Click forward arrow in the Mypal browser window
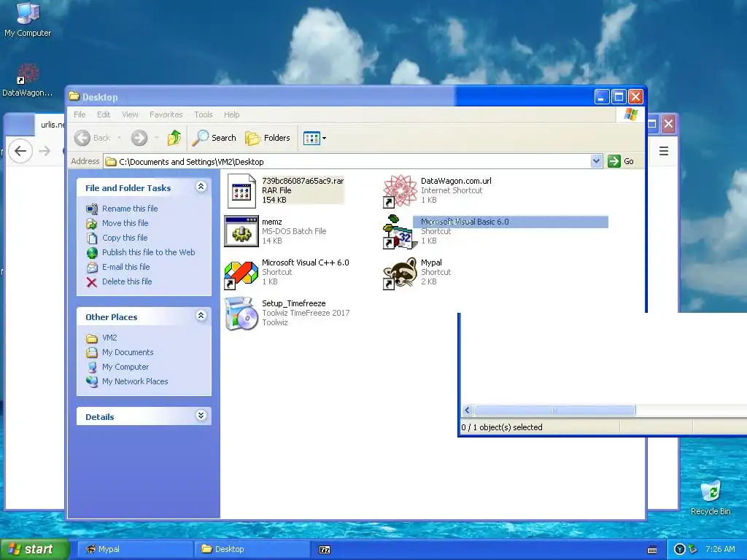This screenshot has height=560, width=747. [x=44, y=152]
